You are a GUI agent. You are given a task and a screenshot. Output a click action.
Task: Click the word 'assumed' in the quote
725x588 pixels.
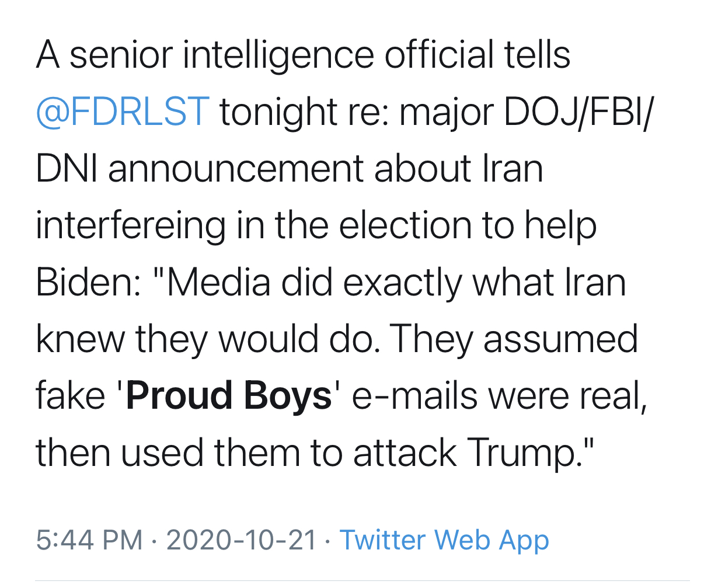(x=560, y=339)
